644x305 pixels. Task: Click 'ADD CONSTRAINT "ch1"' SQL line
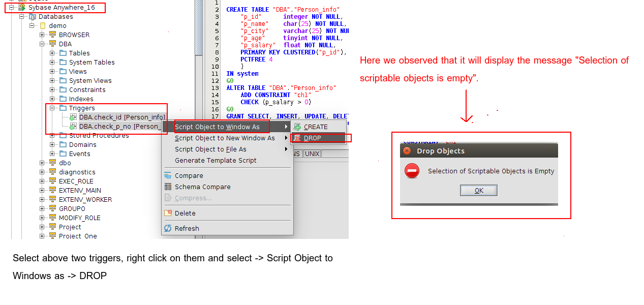pos(276,95)
